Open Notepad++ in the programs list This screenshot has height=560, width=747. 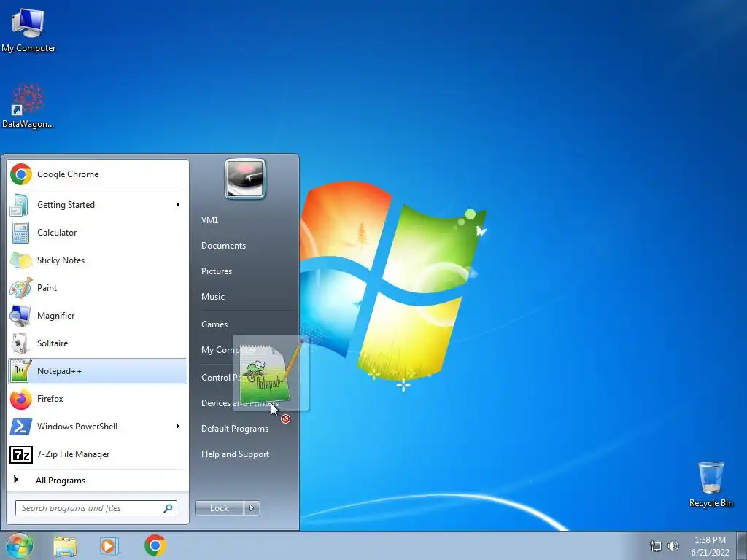point(98,371)
